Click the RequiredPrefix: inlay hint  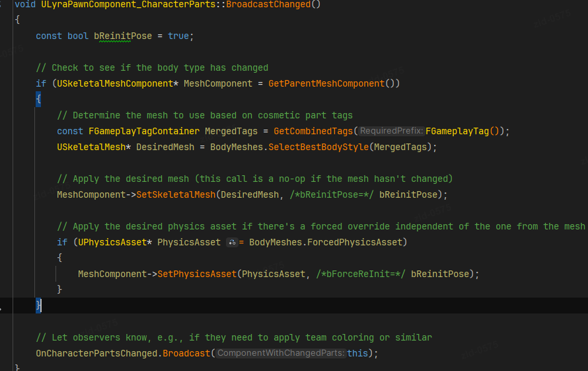point(392,131)
